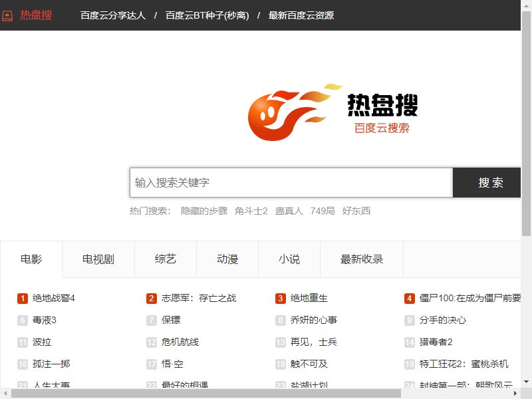This screenshot has height=399, width=532.
Task: Open movie 乔妍的心事
Action: 314,320
